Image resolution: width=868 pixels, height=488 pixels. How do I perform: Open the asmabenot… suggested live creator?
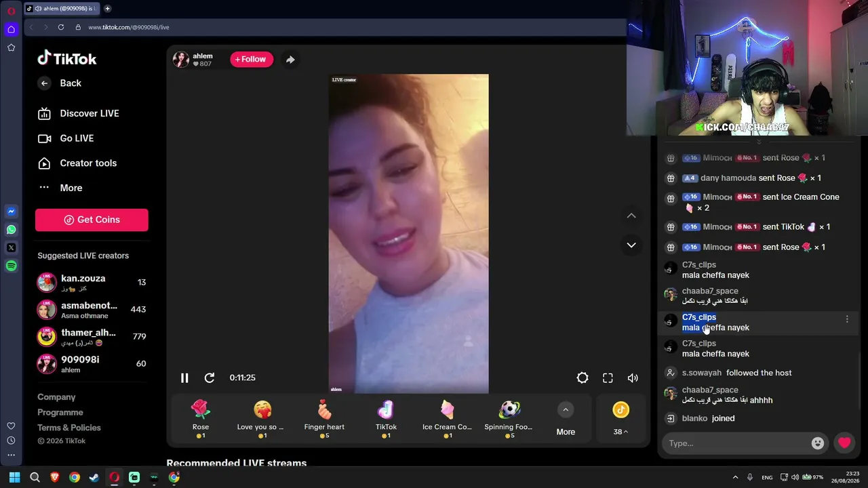coord(92,310)
